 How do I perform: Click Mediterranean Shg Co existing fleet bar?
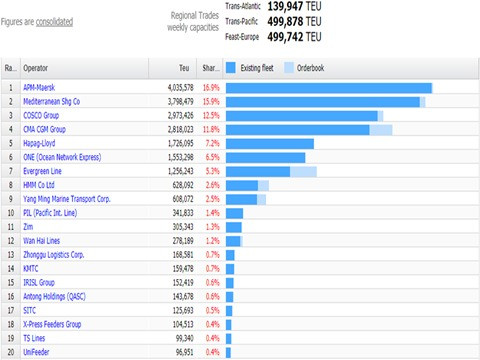[323, 102]
